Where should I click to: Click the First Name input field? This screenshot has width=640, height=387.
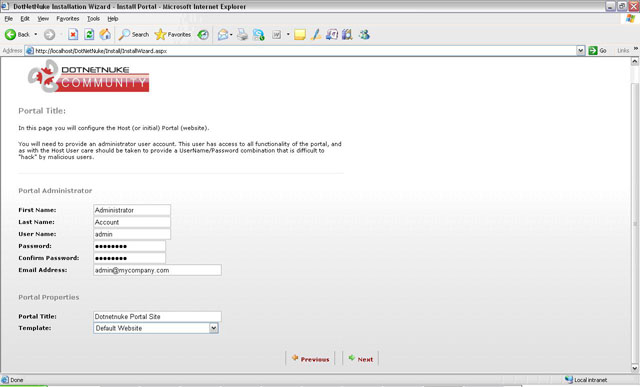click(132, 210)
